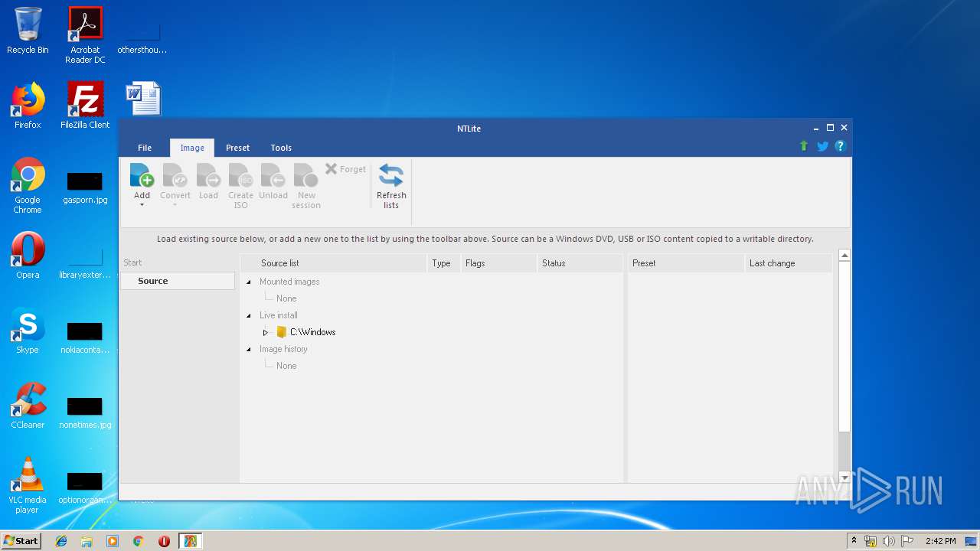Collapse the Image history group
The image size is (980, 551).
(x=248, y=349)
